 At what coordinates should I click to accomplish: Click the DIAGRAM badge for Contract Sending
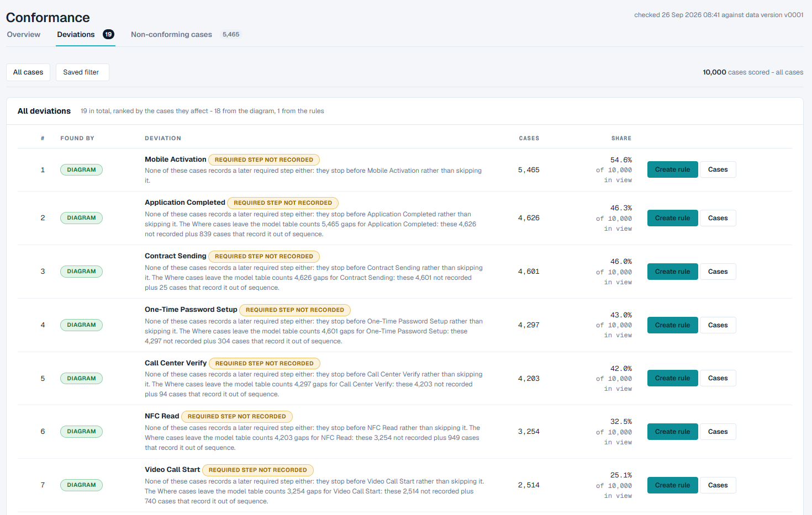tap(81, 272)
